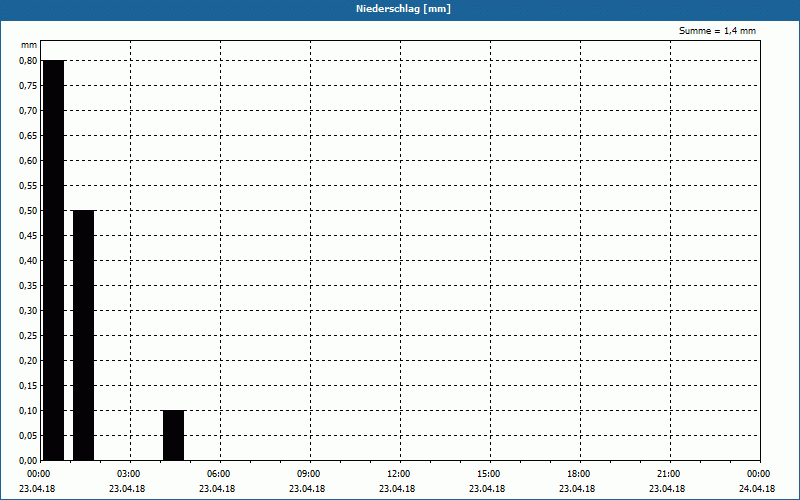The width and height of the screenshot is (800, 500).
Task: Click the 23.04.18 date under 21:00
Action: [667, 489]
